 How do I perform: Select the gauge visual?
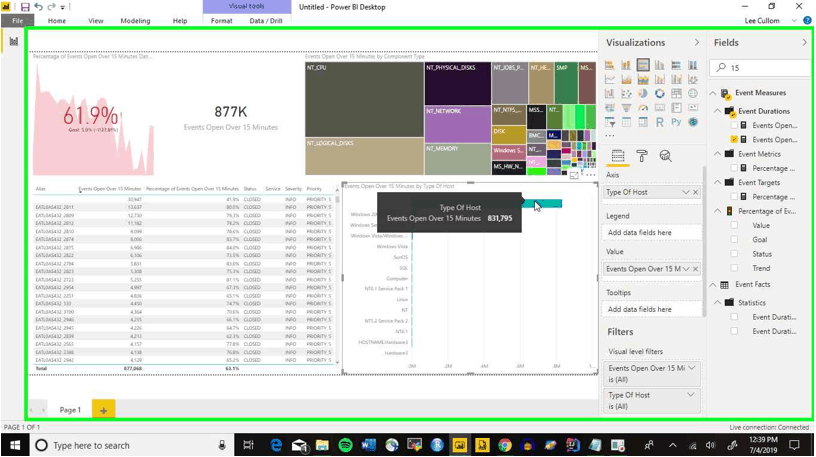643,108
